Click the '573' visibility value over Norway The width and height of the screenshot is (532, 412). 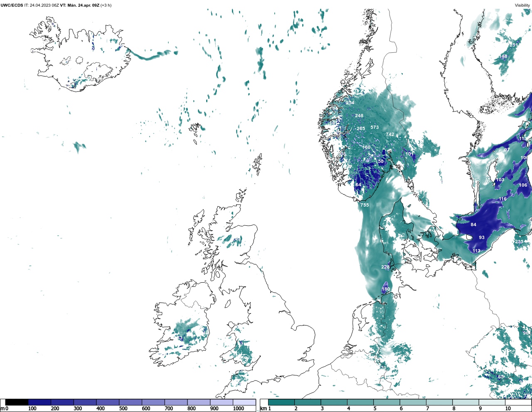(x=374, y=127)
